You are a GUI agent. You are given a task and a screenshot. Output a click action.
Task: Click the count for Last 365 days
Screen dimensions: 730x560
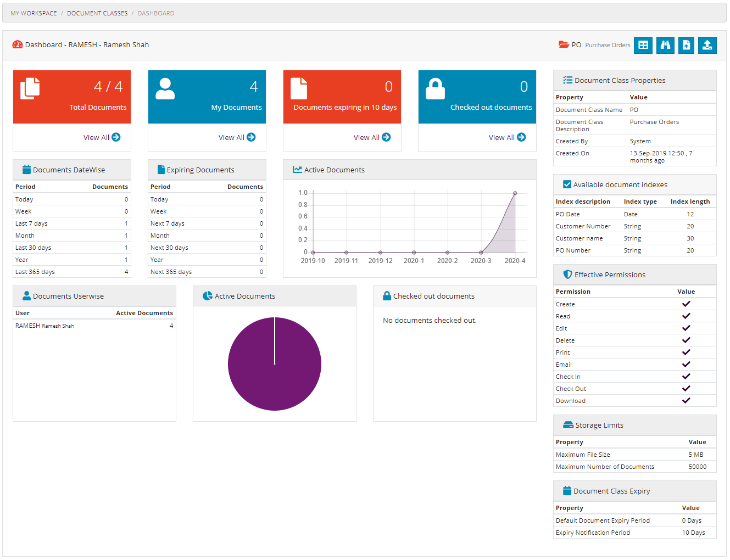pos(126,271)
